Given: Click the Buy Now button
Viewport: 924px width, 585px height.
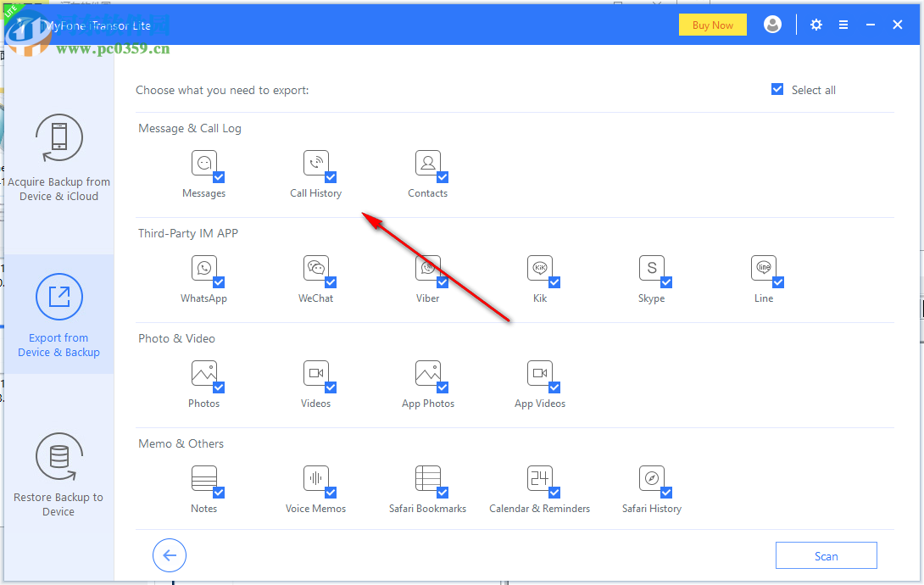Looking at the screenshot, I should point(712,25).
